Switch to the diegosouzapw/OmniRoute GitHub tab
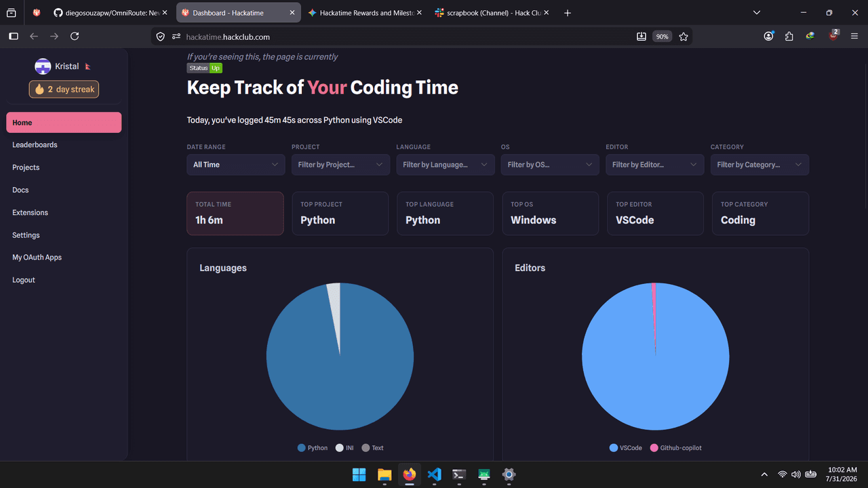Image resolution: width=868 pixels, height=488 pixels. click(110, 13)
